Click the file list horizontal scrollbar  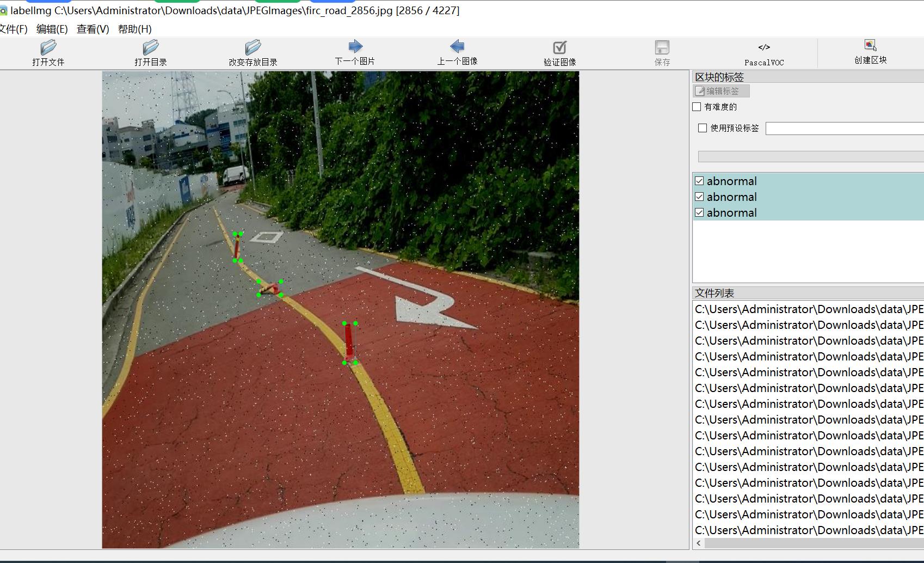tap(814, 543)
